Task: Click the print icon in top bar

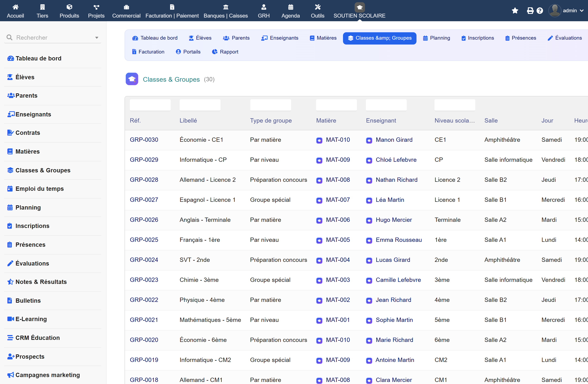Action: click(x=530, y=11)
